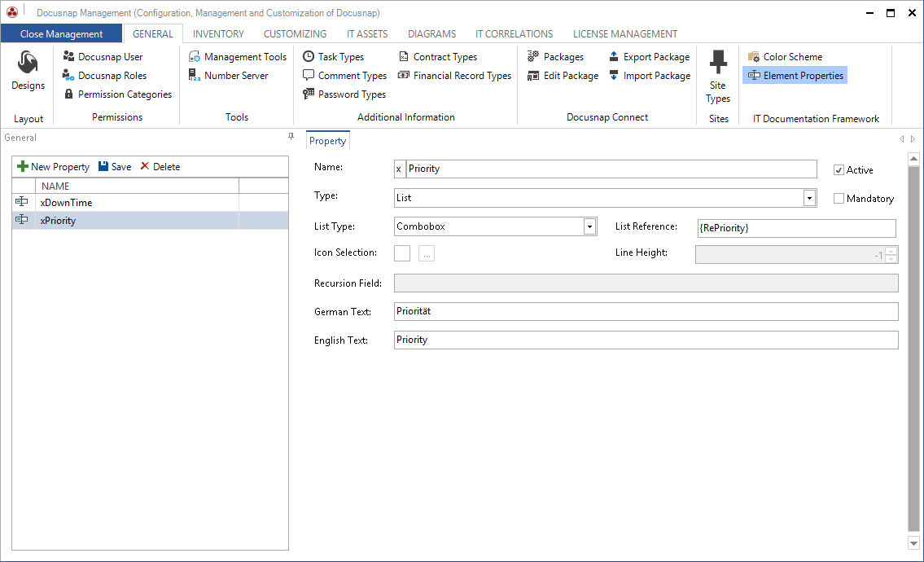Open Permission Categories
Screen dimensions: 924x562
point(118,94)
